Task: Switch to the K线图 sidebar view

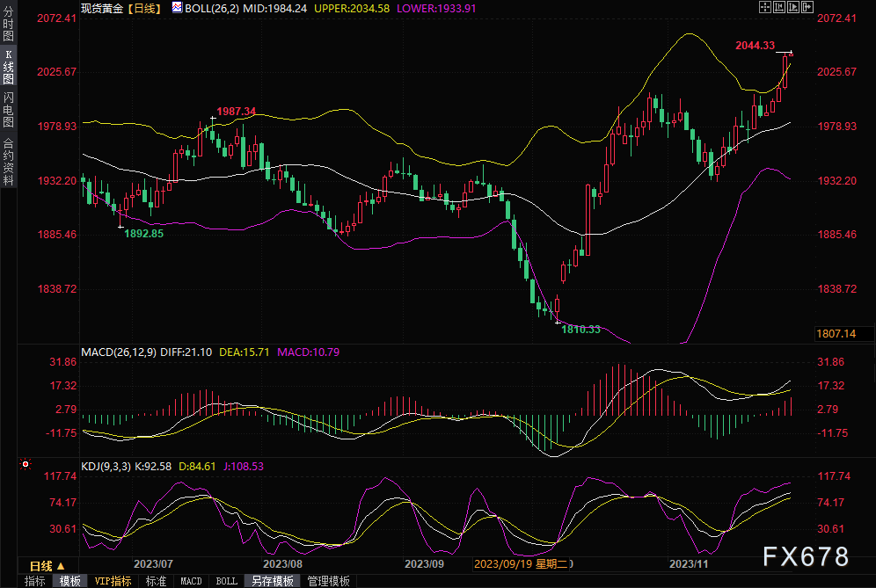Action: (x=9, y=66)
